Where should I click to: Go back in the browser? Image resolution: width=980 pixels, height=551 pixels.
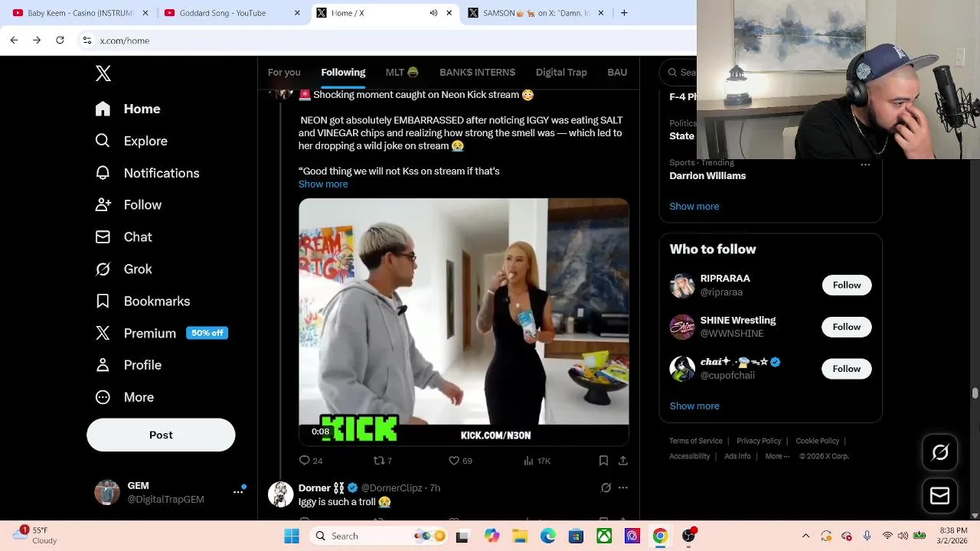pyautogui.click(x=14, y=40)
